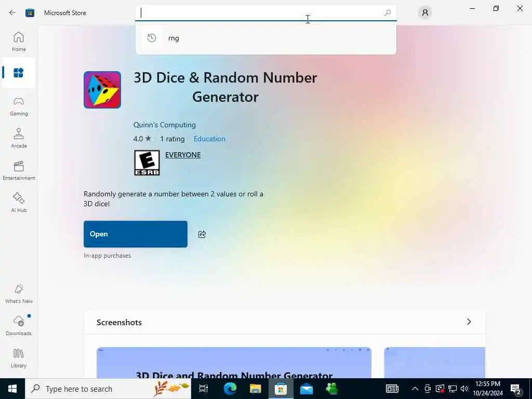Open the Entertainment section

(19, 170)
